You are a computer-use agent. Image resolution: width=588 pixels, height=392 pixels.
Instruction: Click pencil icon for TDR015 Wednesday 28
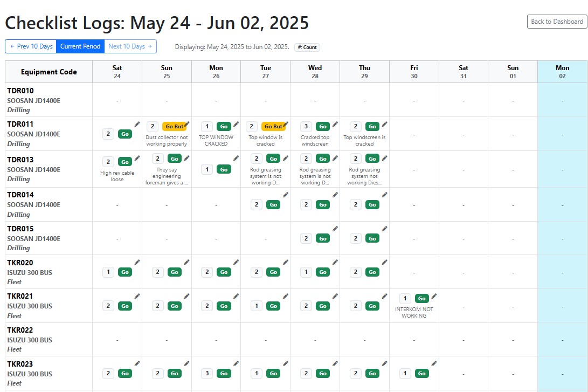[x=335, y=229]
